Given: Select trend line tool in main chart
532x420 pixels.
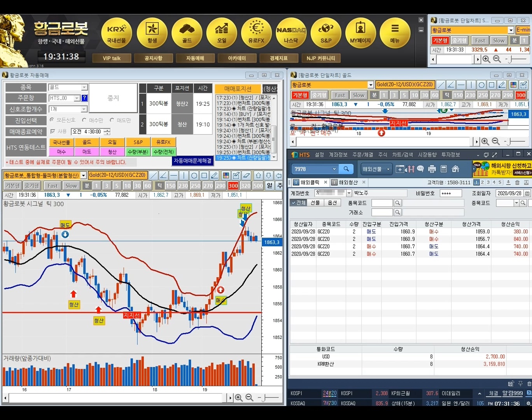Looking at the screenshot, I should (154, 175).
